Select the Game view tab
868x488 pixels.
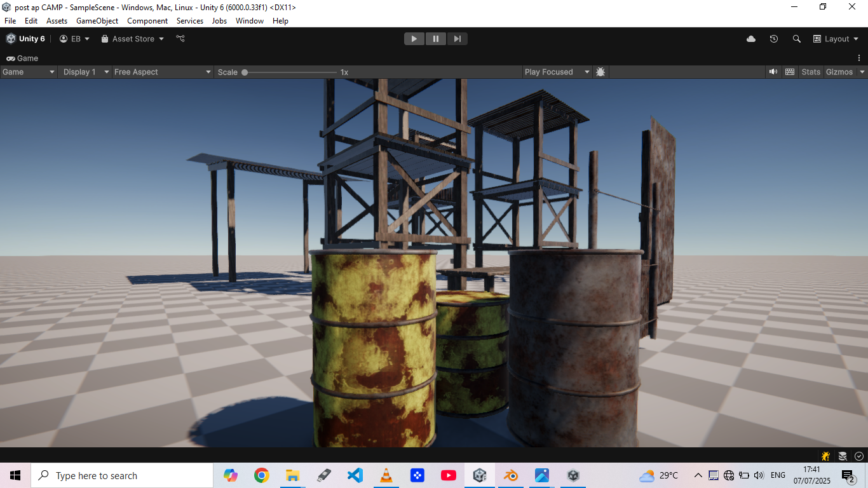pyautogui.click(x=22, y=58)
